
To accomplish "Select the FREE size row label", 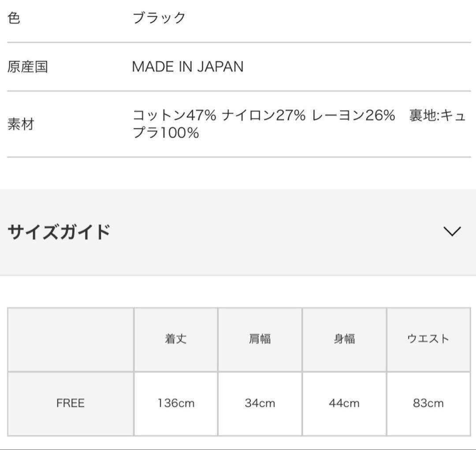I will (71, 403).
